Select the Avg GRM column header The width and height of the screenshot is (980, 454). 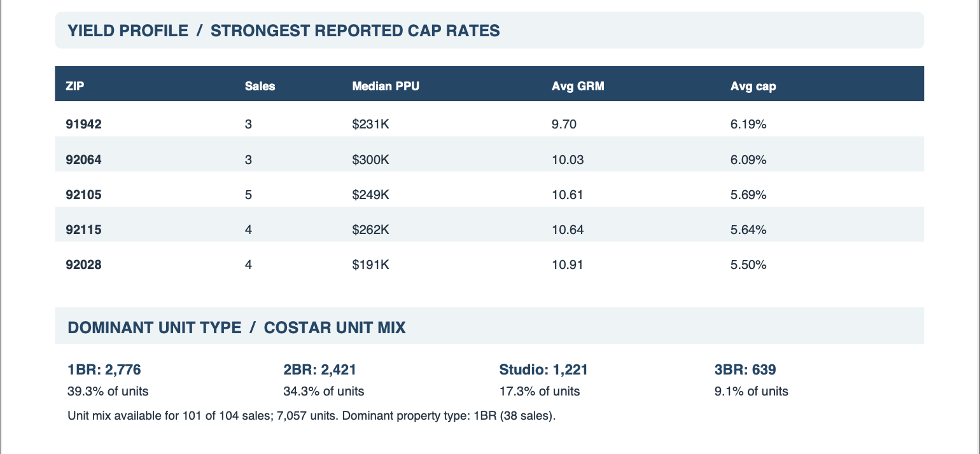[578, 86]
